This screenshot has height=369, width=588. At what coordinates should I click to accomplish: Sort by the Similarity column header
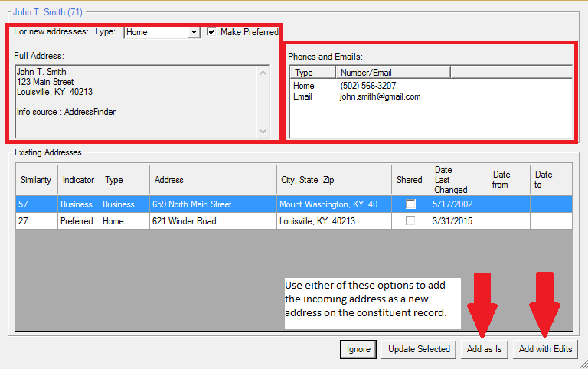click(x=37, y=180)
